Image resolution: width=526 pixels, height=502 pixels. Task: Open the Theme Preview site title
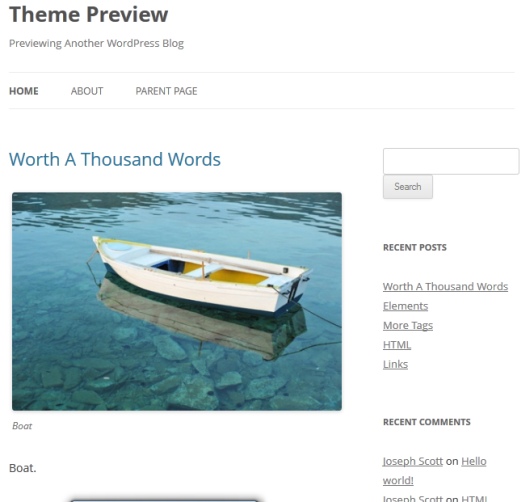coord(89,14)
